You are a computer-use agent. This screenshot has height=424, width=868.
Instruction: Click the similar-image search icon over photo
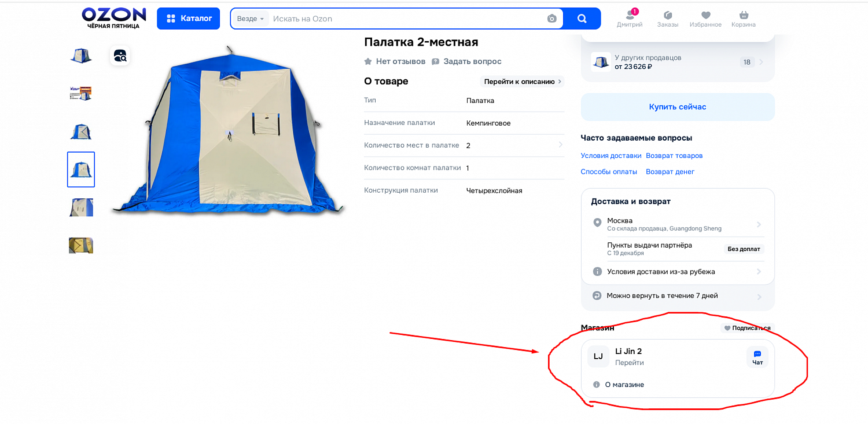(x=120, y=56)
